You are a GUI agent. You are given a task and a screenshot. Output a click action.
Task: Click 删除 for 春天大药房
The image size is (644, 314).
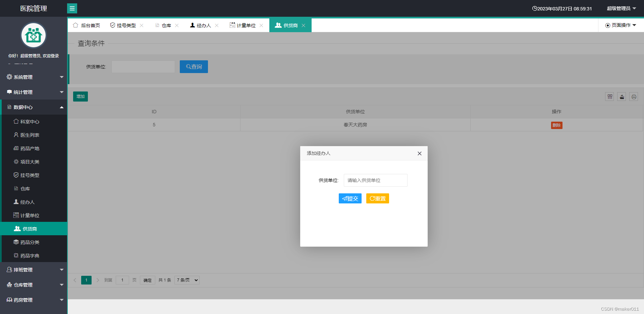pyautogui.click(x=557, y=125)
